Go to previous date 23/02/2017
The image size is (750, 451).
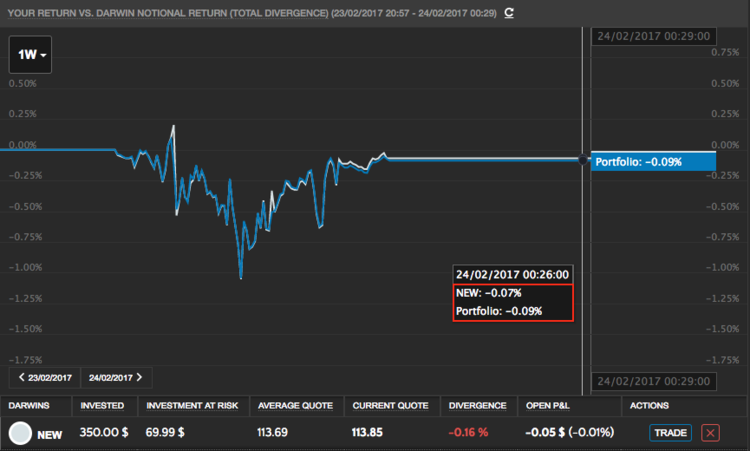(x=45, y=377)
